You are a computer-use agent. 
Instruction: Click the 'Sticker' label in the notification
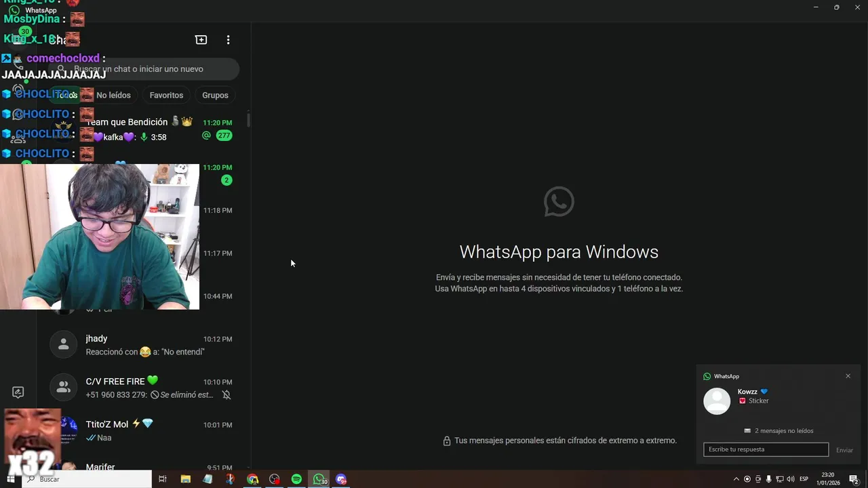[758, 401]
